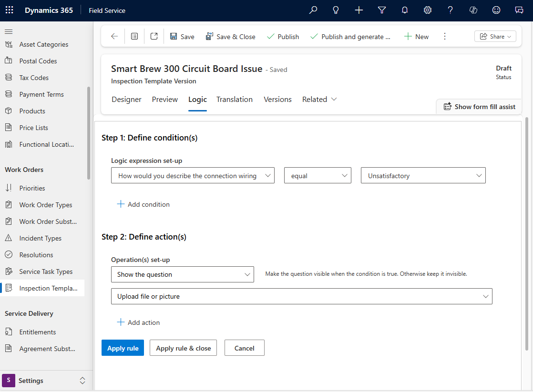Viewport: 533px width, 392px height.
Task: Click the help question mark icon
Action: pyautogui.click(x=451, y=10)
